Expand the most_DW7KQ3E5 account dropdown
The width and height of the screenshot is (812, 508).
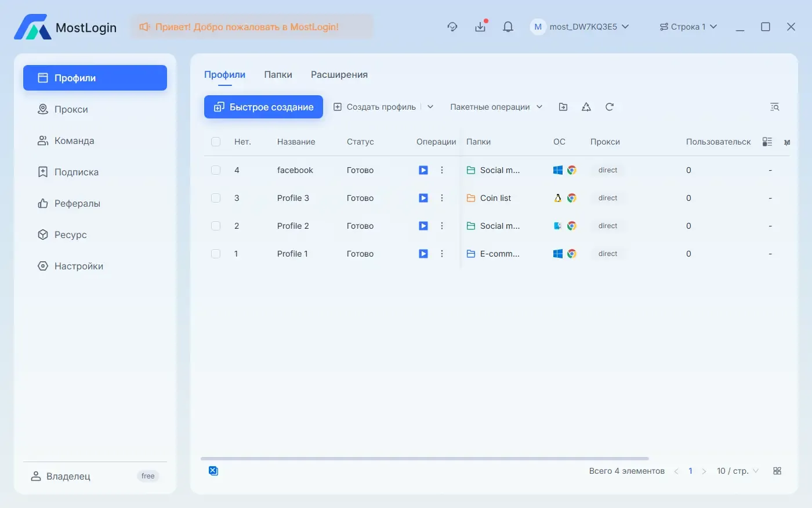pos(580,27)
